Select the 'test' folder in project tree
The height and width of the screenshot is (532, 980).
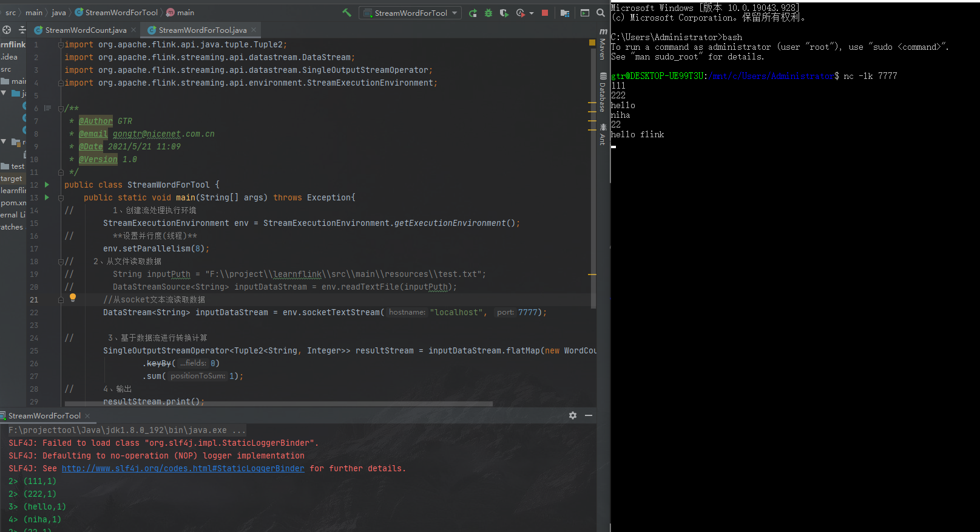tap(13, 166)
